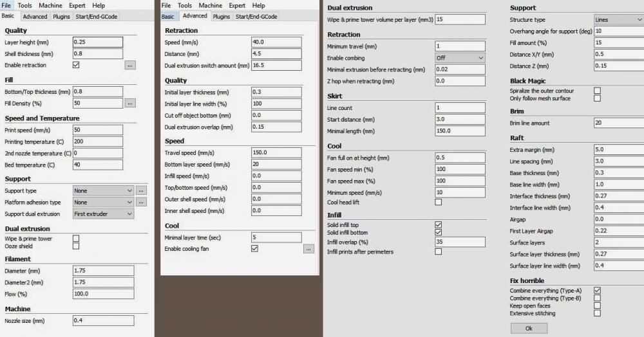Open the '...' options next to Support type
Viewport: 644px width, 337px height.
pos(141,191)
